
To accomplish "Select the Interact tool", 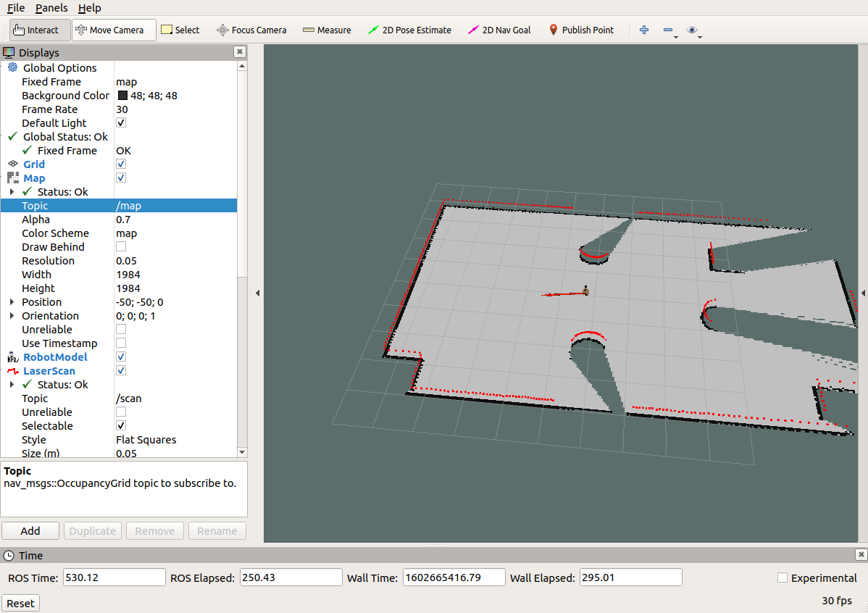I will coord(36,30).
